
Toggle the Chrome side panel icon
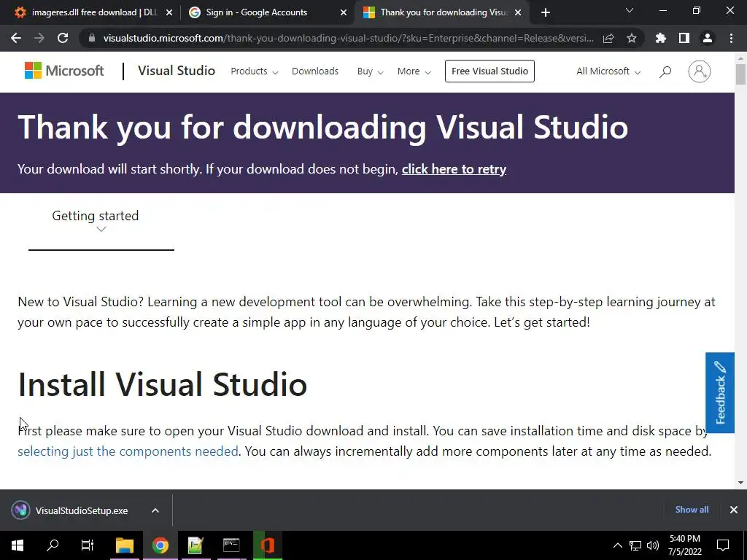click(x=684, y=38)
